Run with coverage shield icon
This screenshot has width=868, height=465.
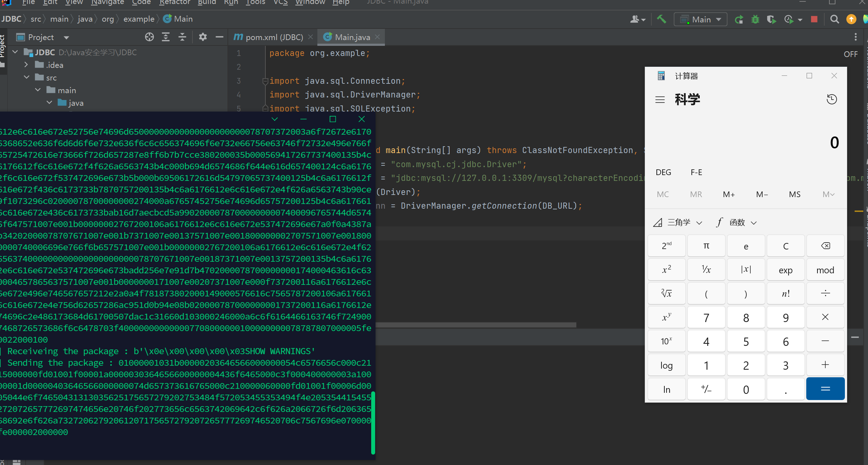772,19
